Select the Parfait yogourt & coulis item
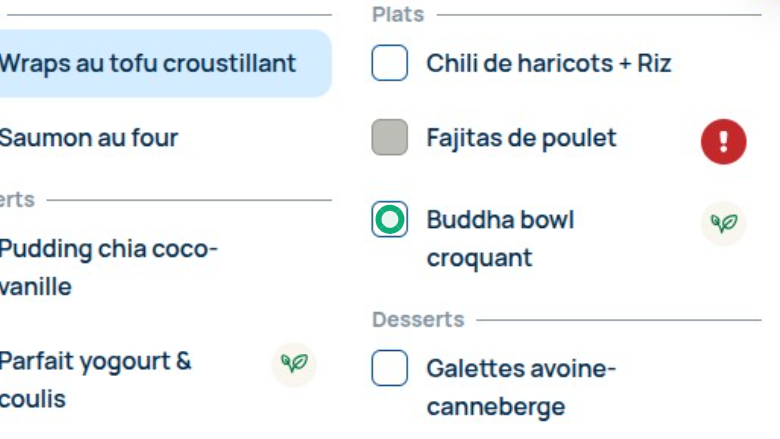 tap(95, 379)
